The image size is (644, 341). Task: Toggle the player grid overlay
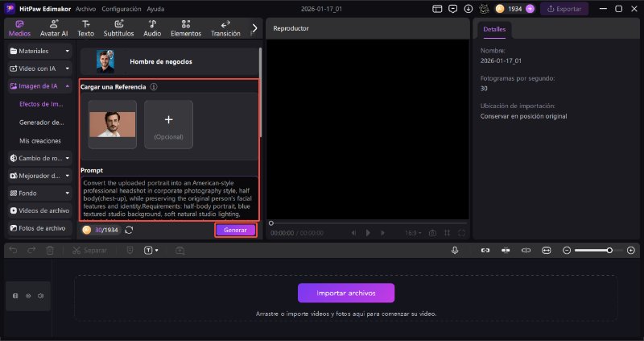[x=448, y=233]
